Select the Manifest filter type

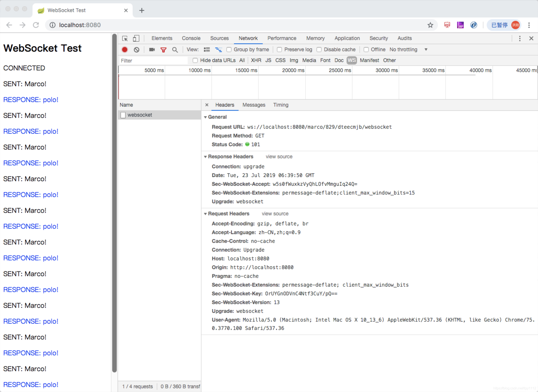point(369,61)
